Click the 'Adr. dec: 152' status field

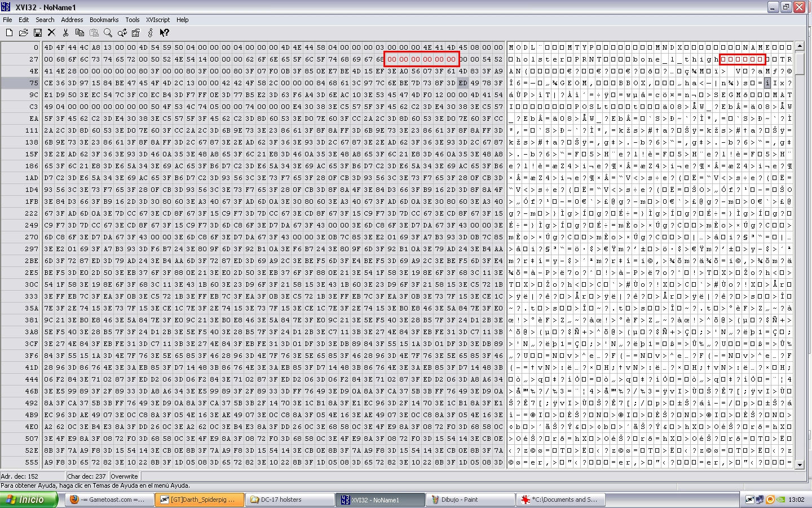pos(33,476)
